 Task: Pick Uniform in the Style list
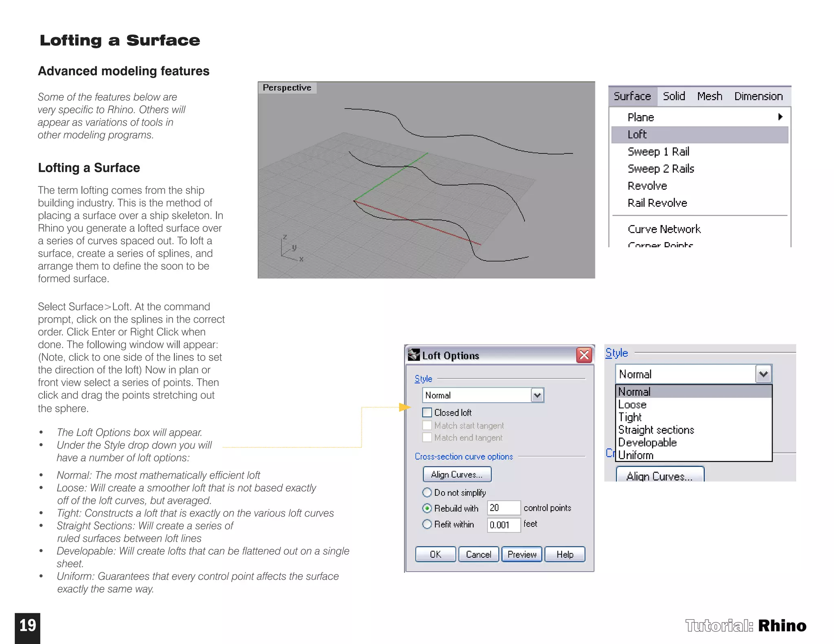694,455
